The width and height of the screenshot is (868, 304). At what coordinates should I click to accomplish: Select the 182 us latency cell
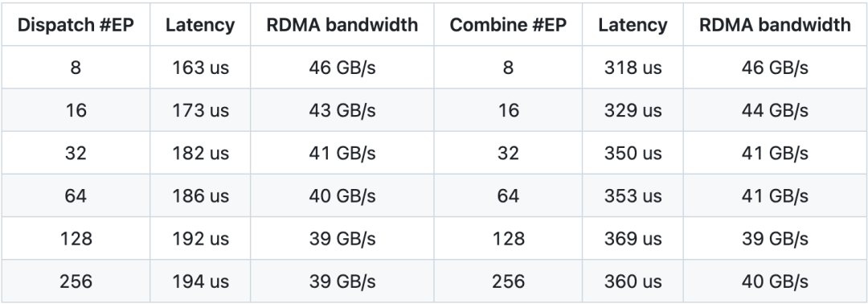200,153
